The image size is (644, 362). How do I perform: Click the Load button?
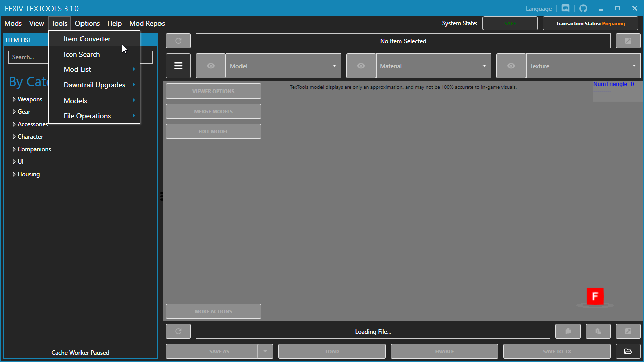click(332, 351)
